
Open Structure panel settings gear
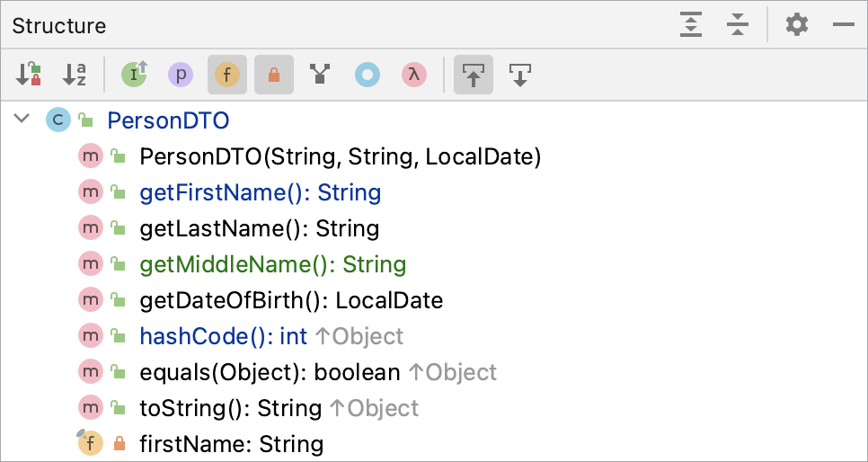[x=797, y=25]
